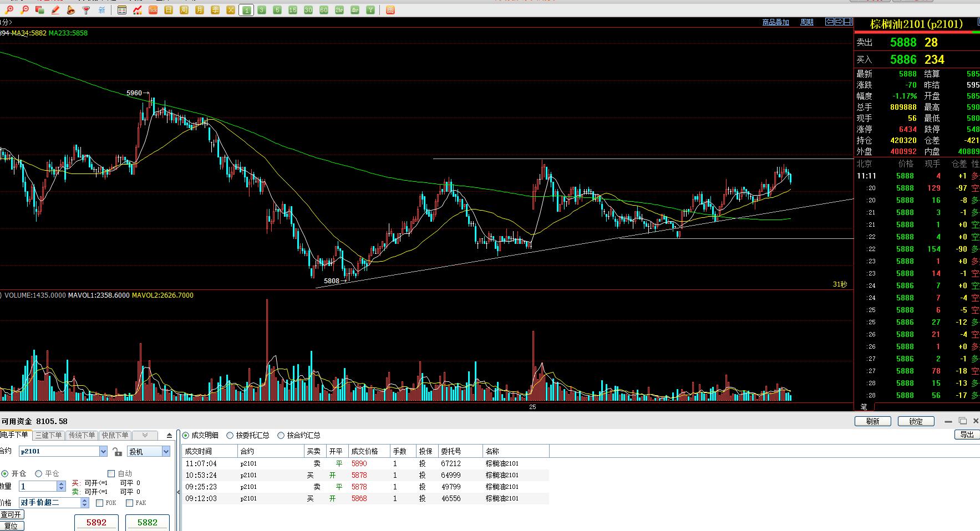Click the chart left-arrow navigation icon
The width and height of the screenshot is (980, 531).
830,22
